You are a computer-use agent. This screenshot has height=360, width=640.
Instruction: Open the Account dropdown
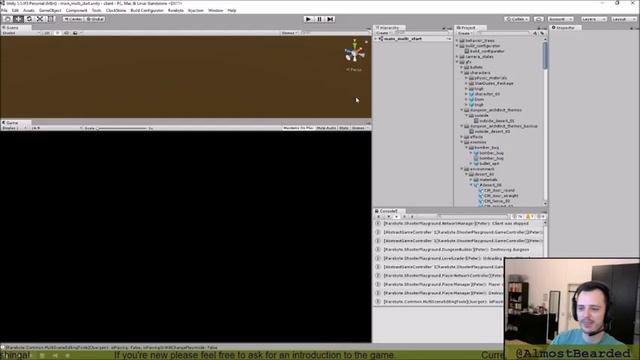point(560,19)
